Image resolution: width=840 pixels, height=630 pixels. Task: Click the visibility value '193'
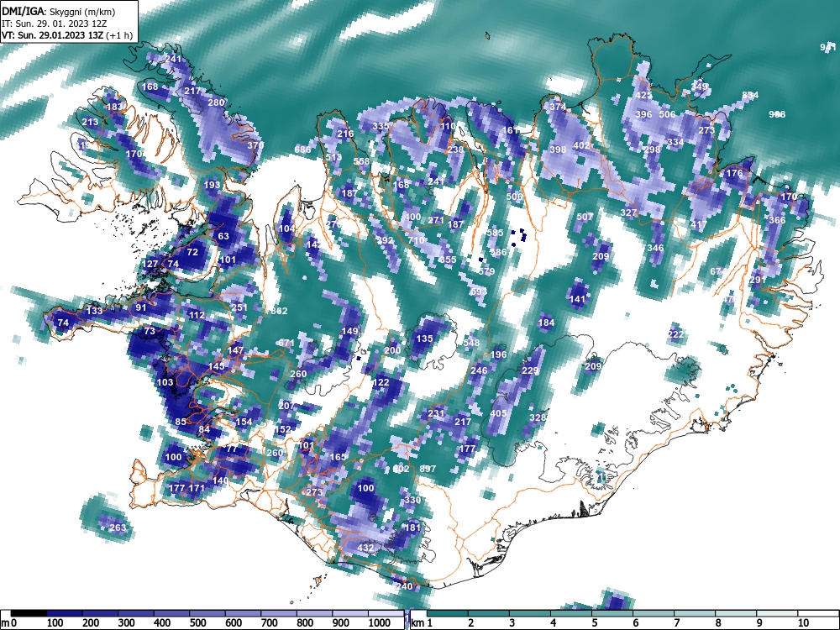coord(212,185)
